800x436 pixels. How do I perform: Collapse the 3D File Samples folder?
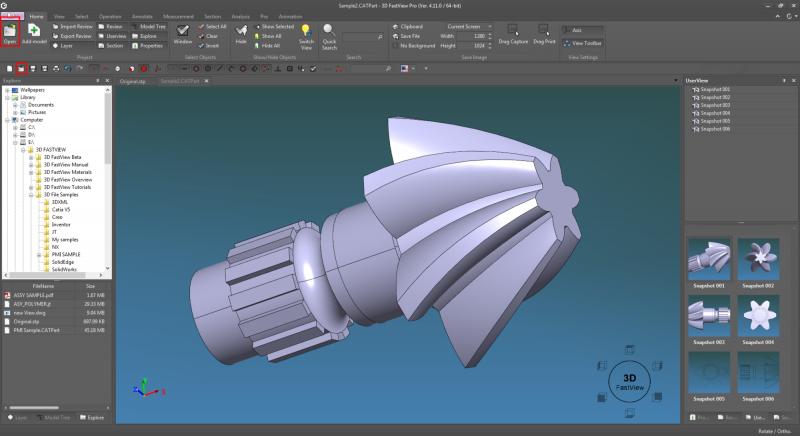(x=31, y=195)
